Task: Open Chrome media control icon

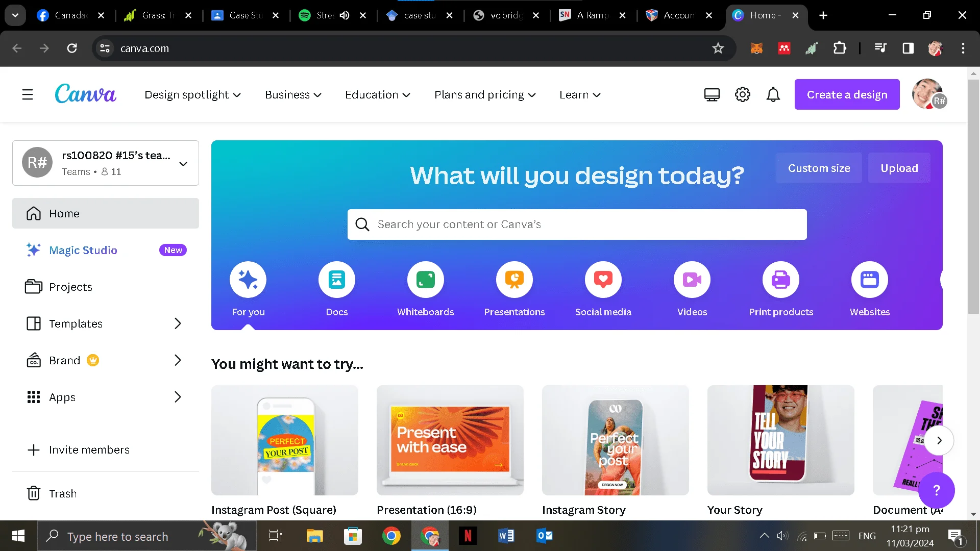Action: [880, 48]
